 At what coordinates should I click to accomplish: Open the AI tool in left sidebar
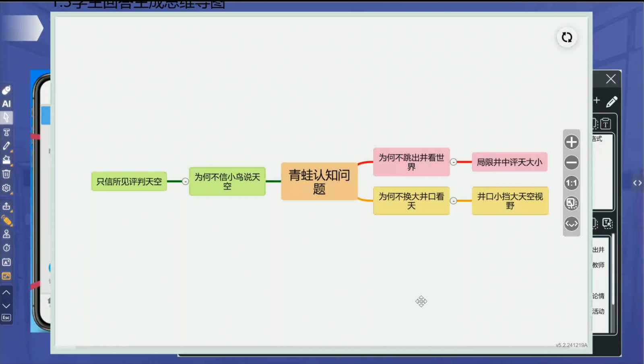[6, 104]
